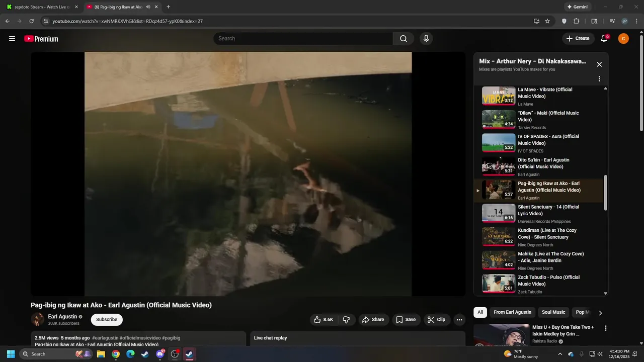Go to YouTube Premium home logo
Viewport: 644px width, 362px height.
41,39
